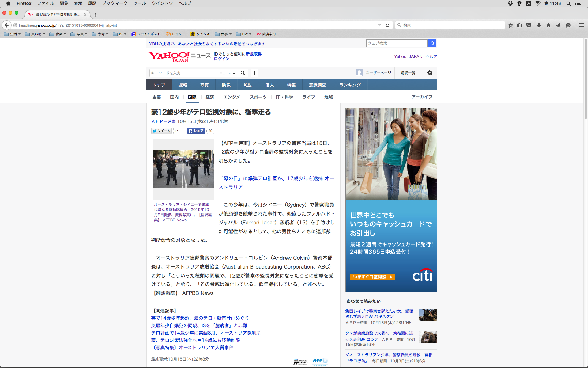The image size is (588, 368).
Task: Click the blue web search magnifier button
Action: point(432,43)
